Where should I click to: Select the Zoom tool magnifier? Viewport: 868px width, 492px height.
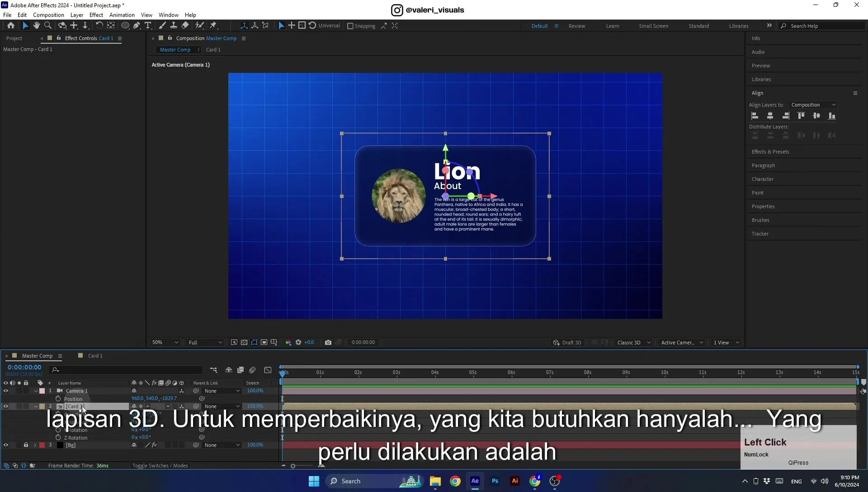48,26
